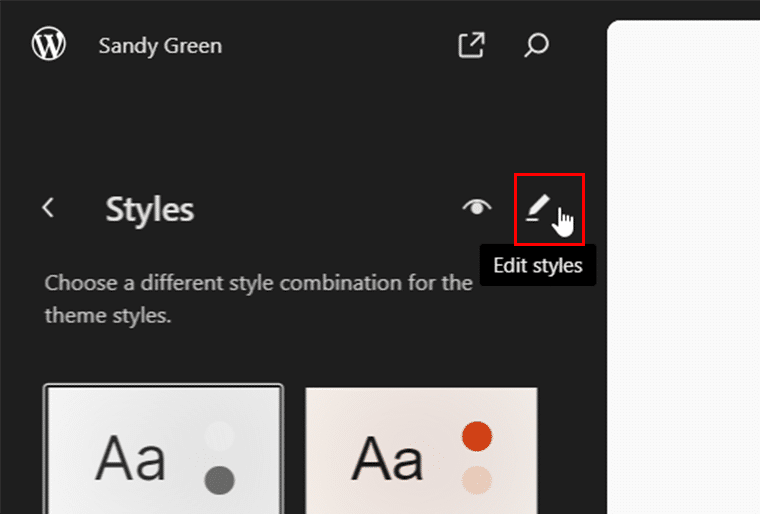Select the peach and orange style variation
This screenshot has width=760, height=514.
[x=421, y=450]
